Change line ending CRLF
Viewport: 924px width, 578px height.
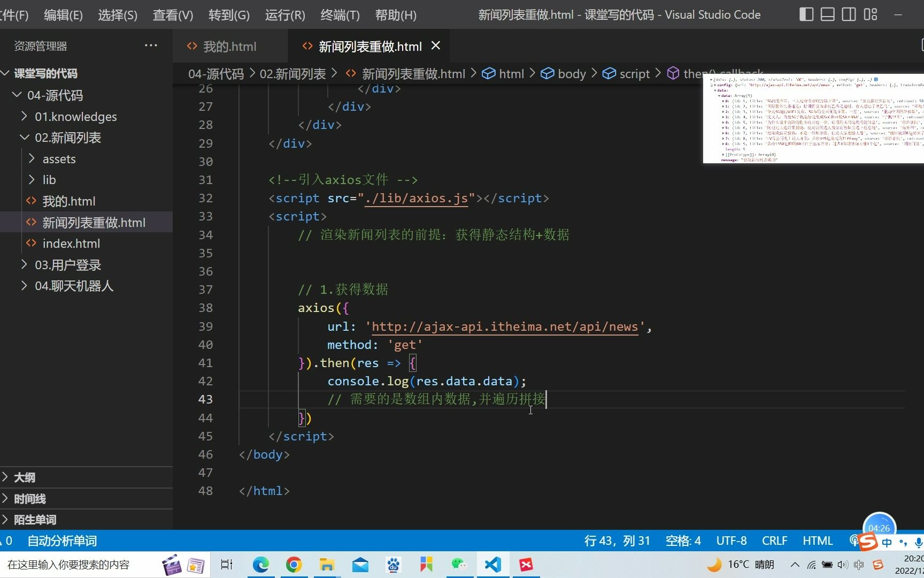(x=774, y=541)
